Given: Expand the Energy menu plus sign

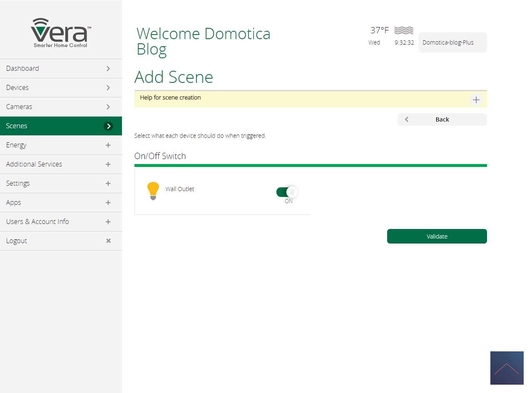Looking at the screenshot, I should point(108,145).
